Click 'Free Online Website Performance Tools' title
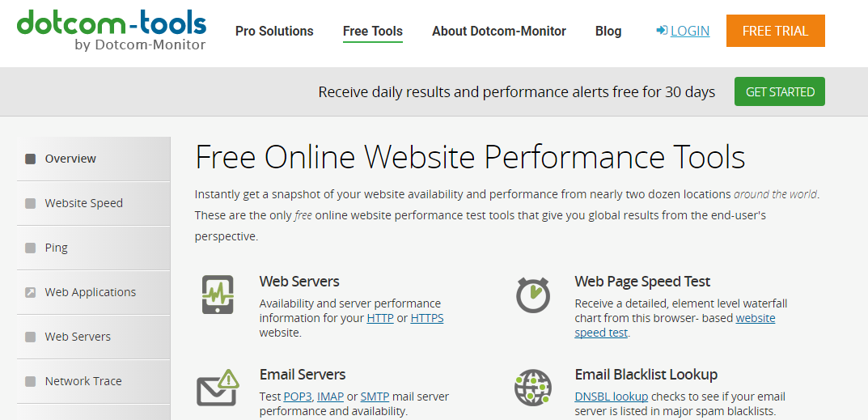This screenshot has width=868, height=420. tap(470, 157)
